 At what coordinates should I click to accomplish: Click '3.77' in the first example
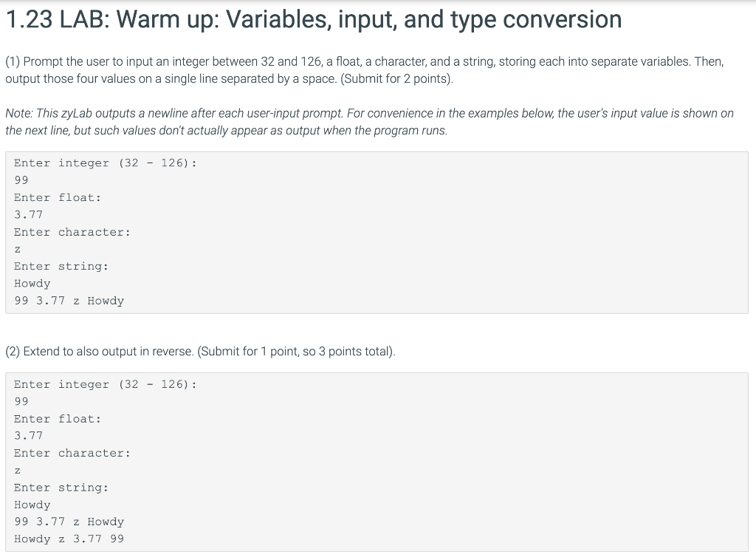coord(29,215)
